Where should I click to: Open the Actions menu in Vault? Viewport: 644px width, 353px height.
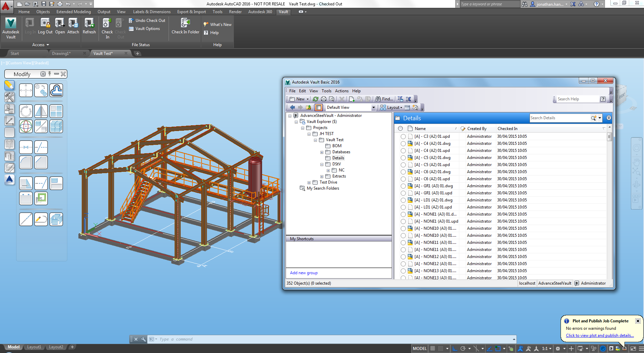342,91
